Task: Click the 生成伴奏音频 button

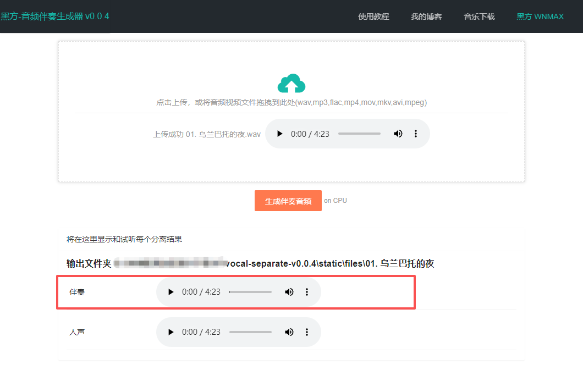Action: point(288,201)
